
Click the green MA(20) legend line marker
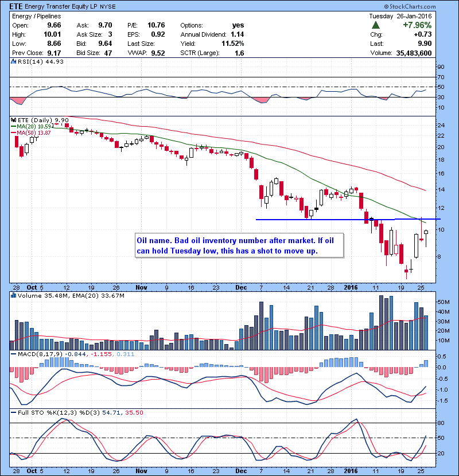tap(13, 127)
